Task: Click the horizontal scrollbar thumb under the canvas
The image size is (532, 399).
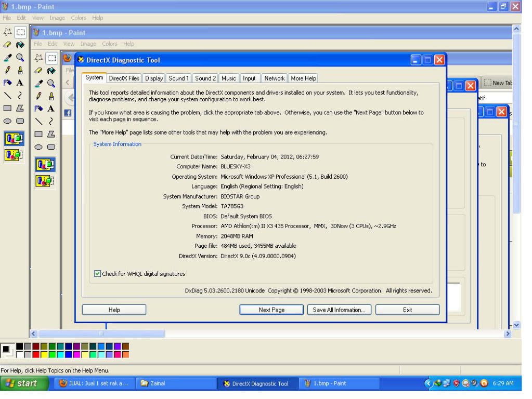Action: tap(101, 334)
